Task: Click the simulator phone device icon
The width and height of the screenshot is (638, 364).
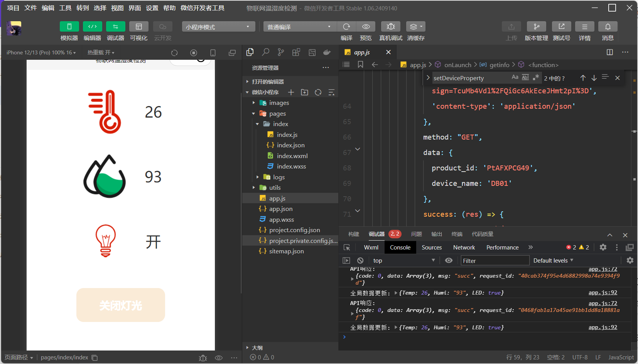Action: pos(213,53)
